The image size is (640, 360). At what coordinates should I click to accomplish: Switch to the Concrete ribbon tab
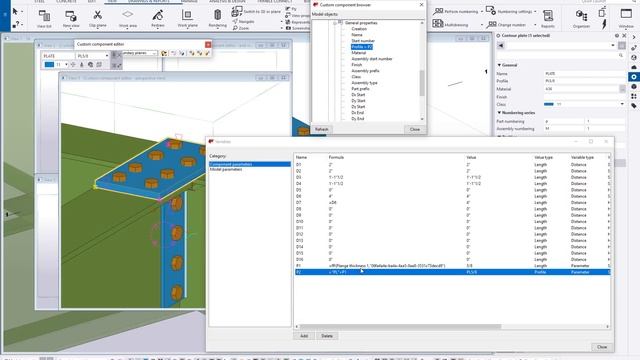pos(66,2)
